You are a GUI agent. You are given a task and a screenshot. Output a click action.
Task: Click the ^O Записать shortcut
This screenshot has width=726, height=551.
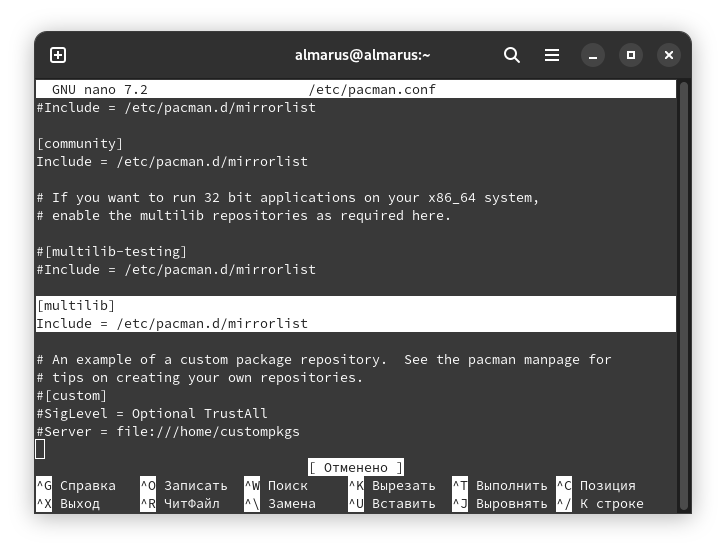pos(184,486)
